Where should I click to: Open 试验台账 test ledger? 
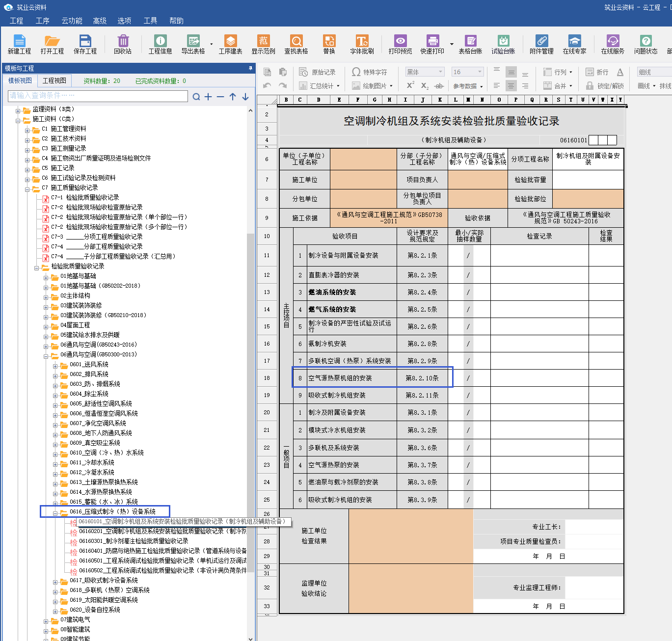pos(504,44)
